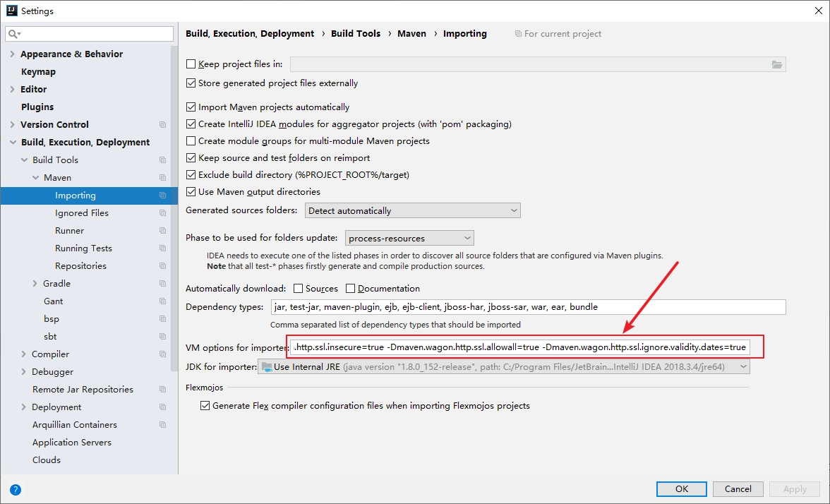The height and width of the screenshot is (504, 830).
Task: Collapse the Build Tools node
Action: 24,160
